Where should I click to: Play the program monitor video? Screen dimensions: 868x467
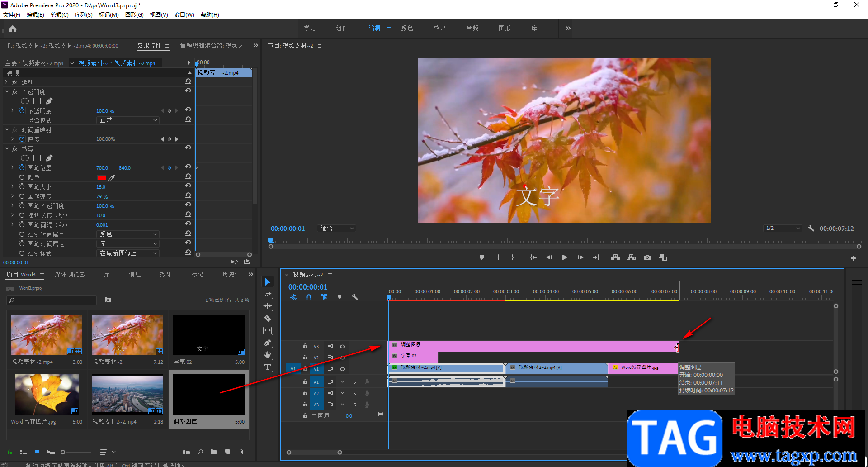(x=564, y=257)
